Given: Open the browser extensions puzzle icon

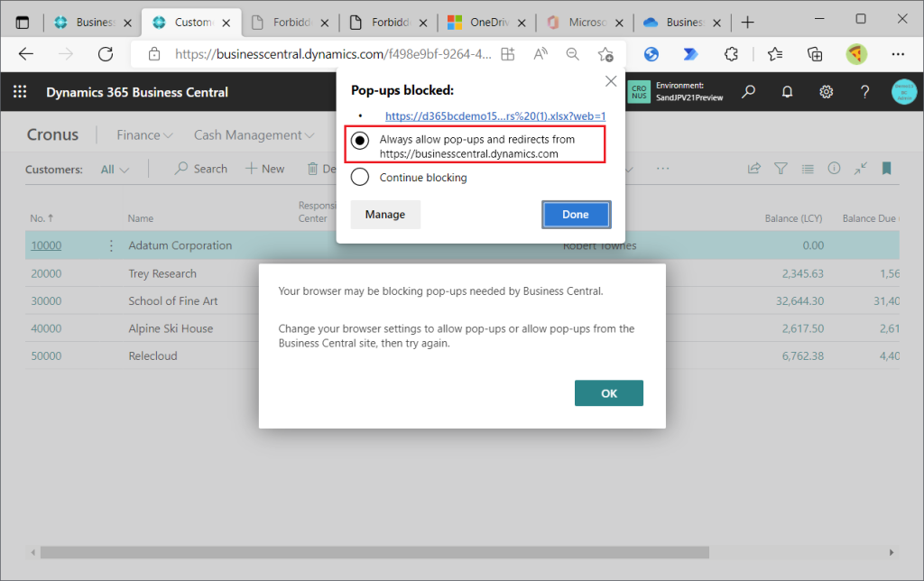Looking at the screenshot, I should (731, 54).
